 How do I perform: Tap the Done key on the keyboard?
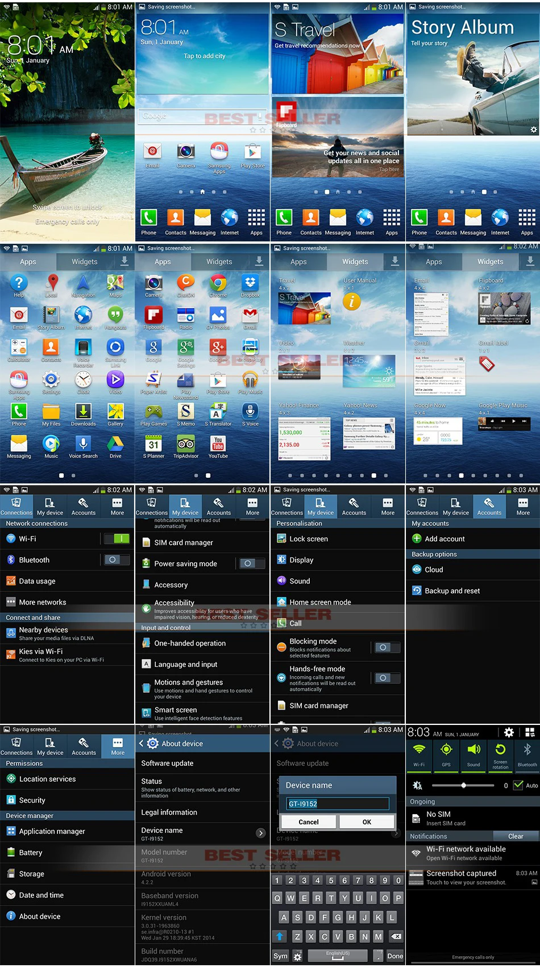[395, 956]
